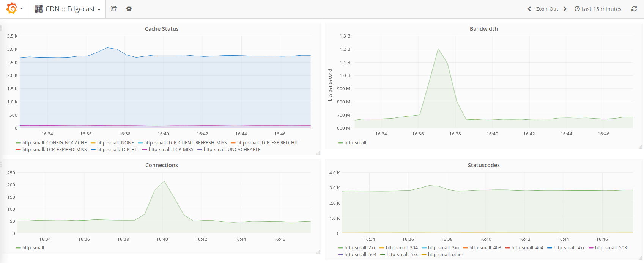Click 'bits per second' axis label

(330, 85)
